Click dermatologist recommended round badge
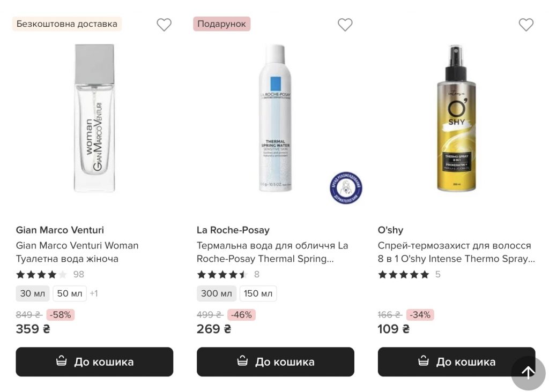This screenshot has width=549, height=392. pyautogui.click(x=346, y=188)
